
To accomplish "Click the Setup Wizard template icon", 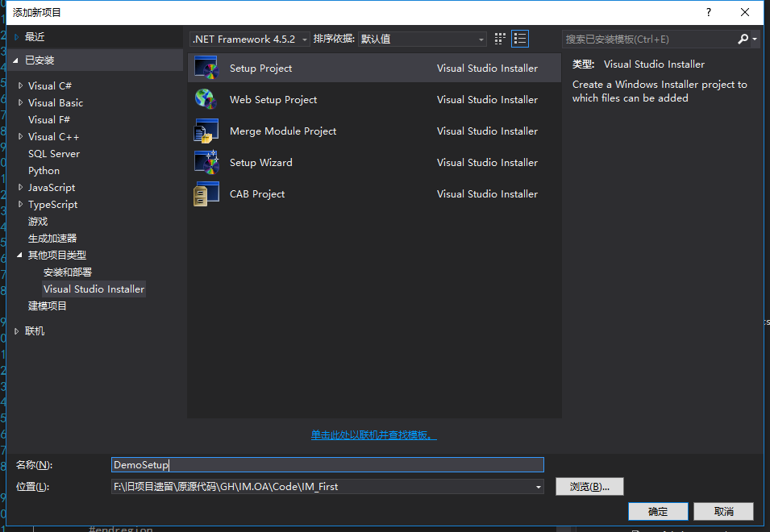I will (206, 163).
